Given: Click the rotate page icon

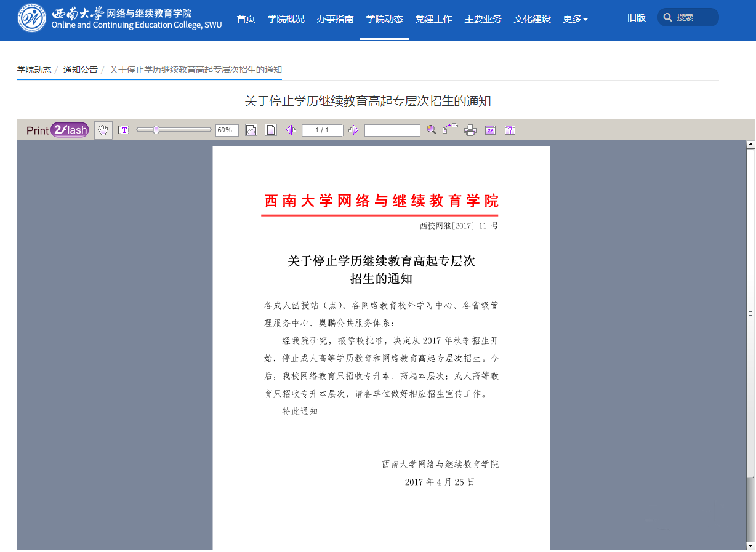Looking at the screenshot, I should 450,129.
